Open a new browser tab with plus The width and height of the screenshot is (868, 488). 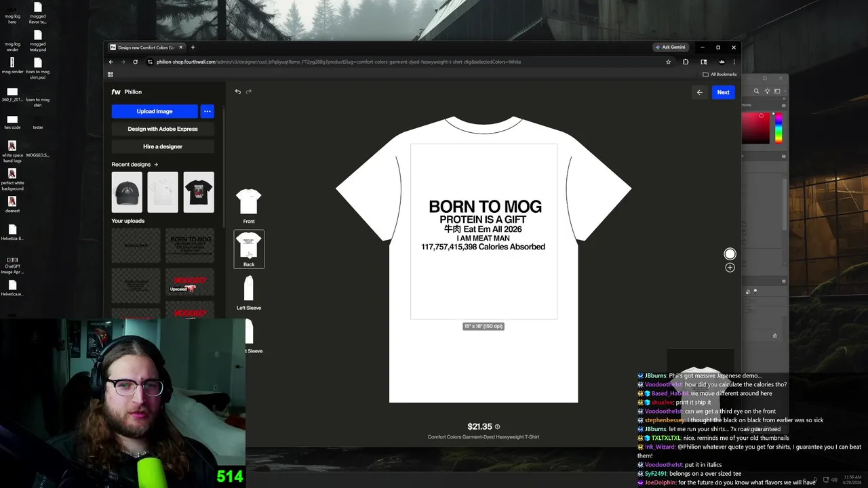[x=193, y=47]
